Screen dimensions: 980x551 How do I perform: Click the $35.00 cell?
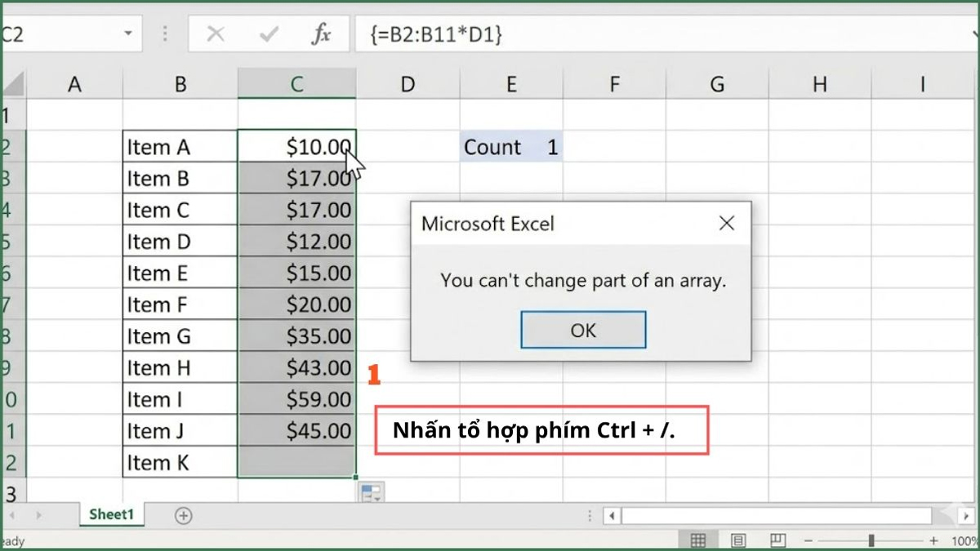297,336
